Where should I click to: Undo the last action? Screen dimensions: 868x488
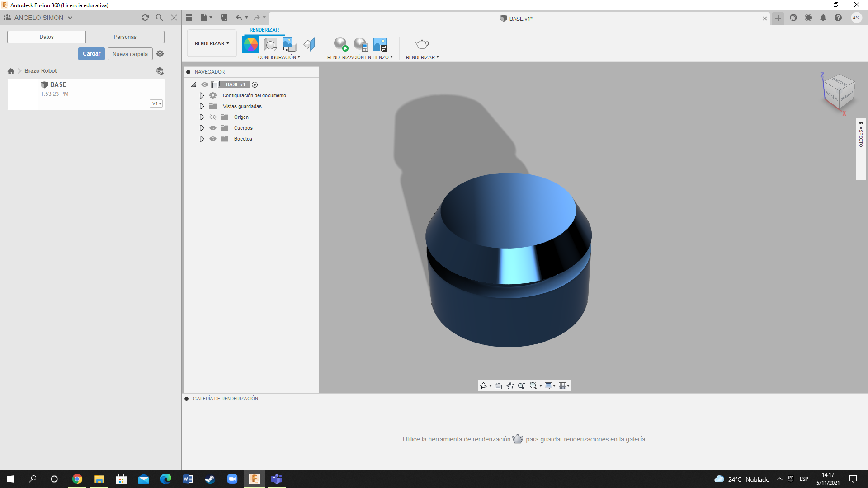[239, 18]
